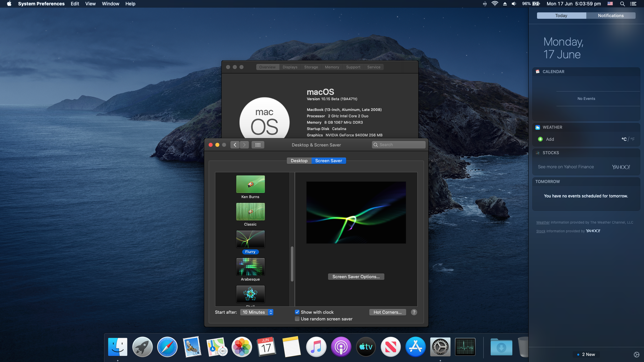Click Weather information link

point(543,222)
